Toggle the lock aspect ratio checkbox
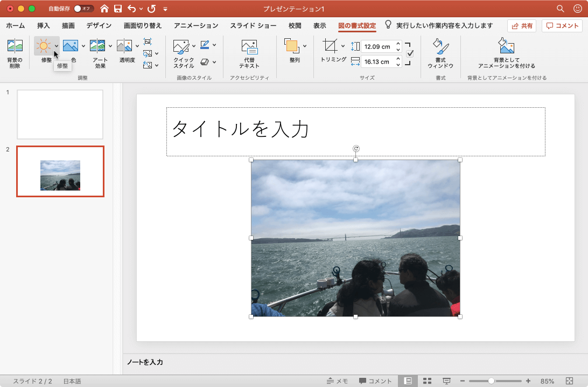This screenshot has height=387, width=588. click(x=410, y=53)
